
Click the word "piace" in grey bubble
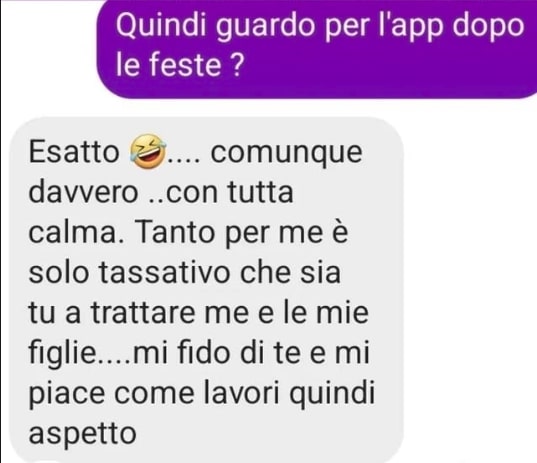[x=67, y=395]
